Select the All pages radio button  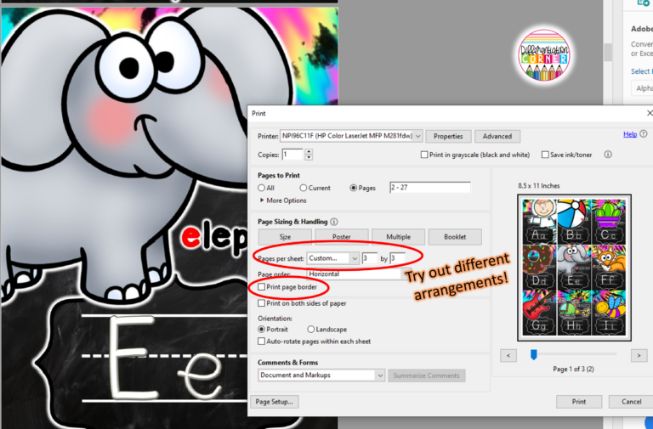click(x=262, y=188)
